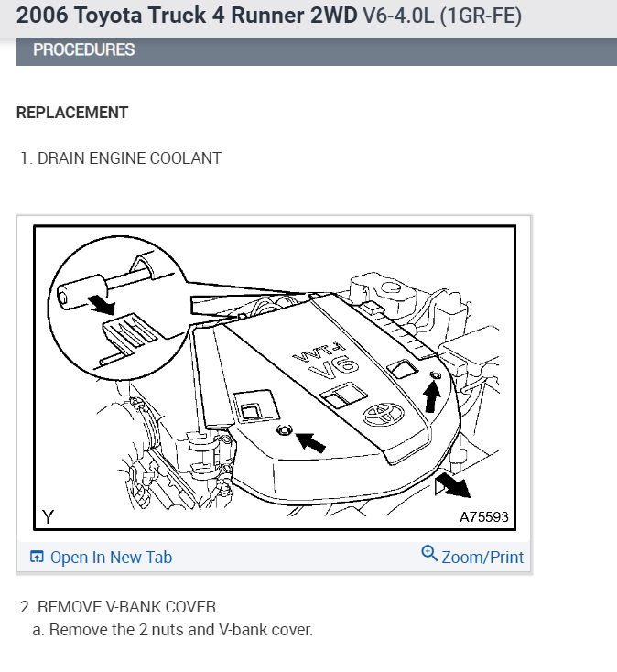Click the Zoom/Print magnifier icon

[x=429, y=553]
